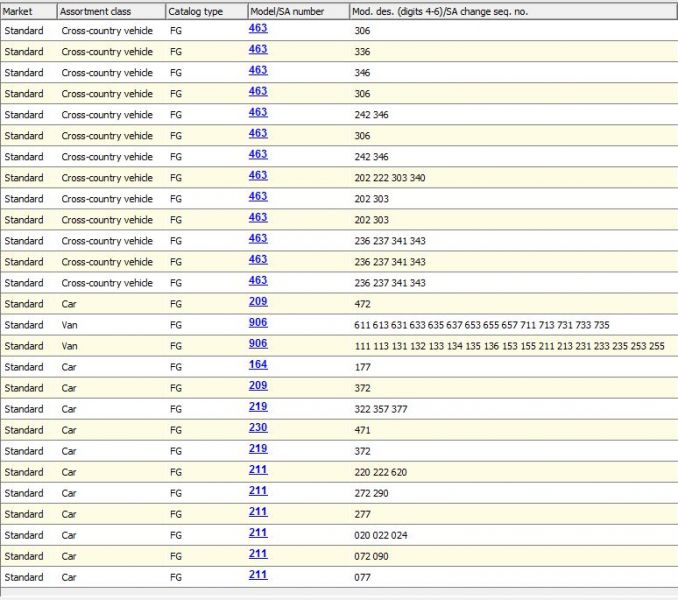Open model 463 link in the single 346 row
Screen dimensions: 678x600
click(258, 71)
